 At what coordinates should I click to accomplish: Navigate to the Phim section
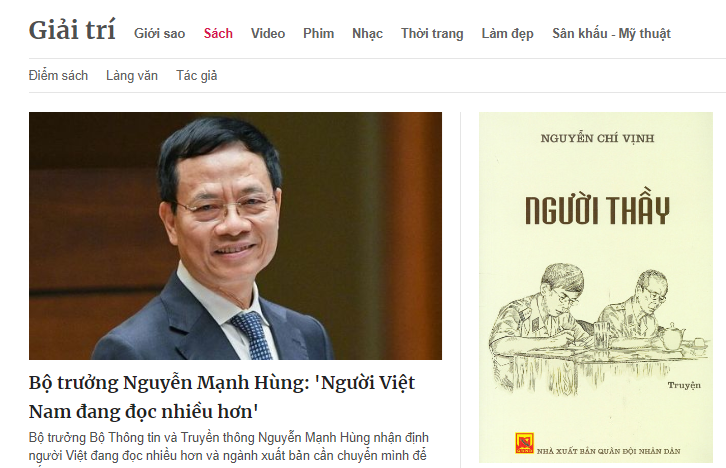[319, 34]
